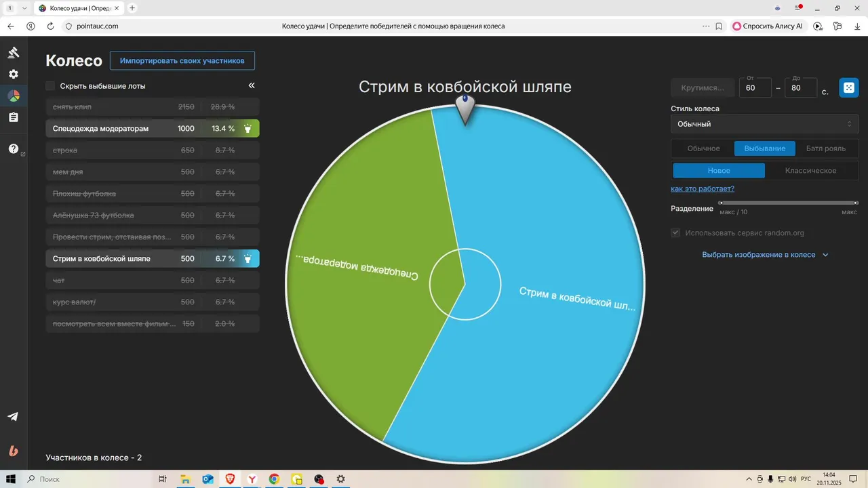This screenshot has width=868, height=488.
Task: Click the Крутимся... spin button
Action: click(703, 88)
